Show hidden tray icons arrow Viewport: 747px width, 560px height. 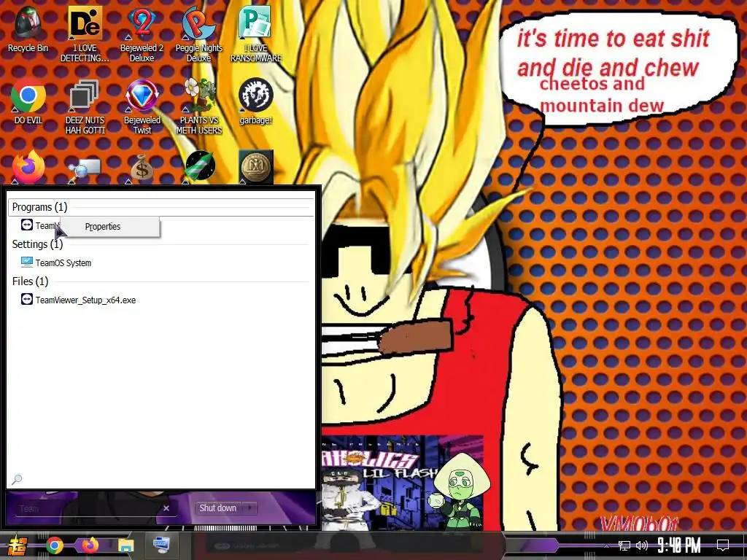click(606, 545)
